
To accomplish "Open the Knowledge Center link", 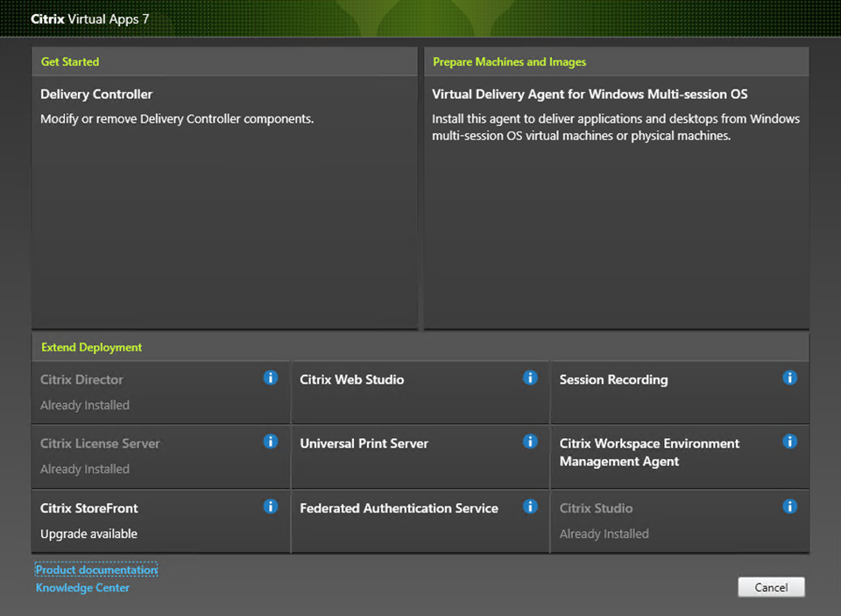I will tap(82, 588).
